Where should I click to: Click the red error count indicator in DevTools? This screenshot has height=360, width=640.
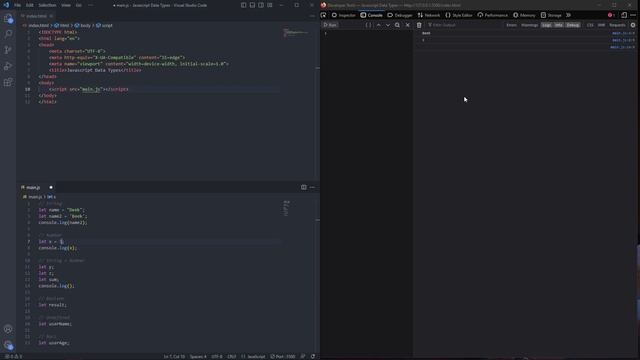(x=611, y=15)
